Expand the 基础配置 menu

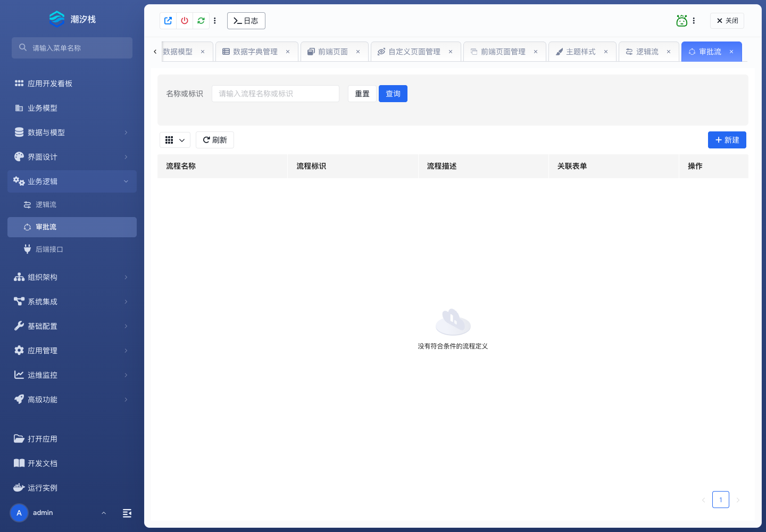72,326
